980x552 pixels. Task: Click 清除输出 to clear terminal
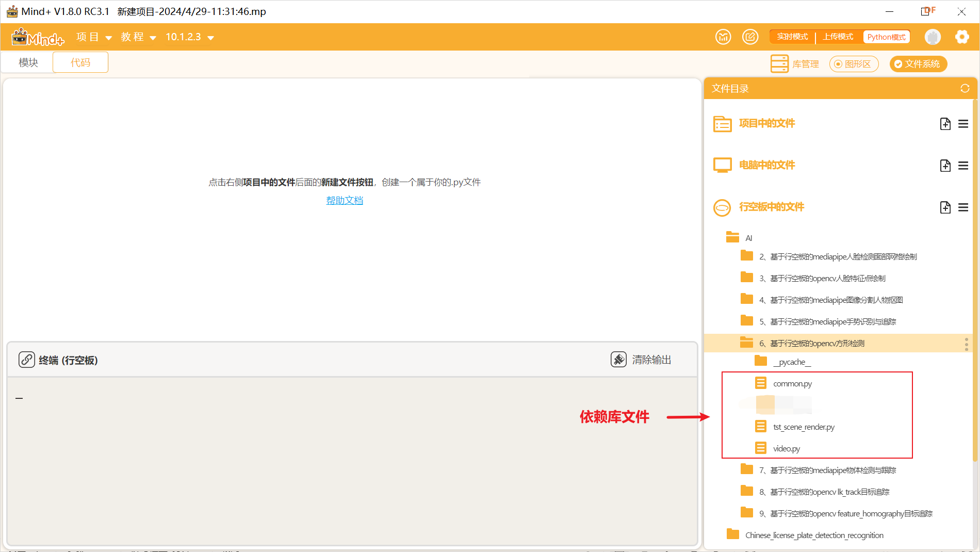pos(641,360)
